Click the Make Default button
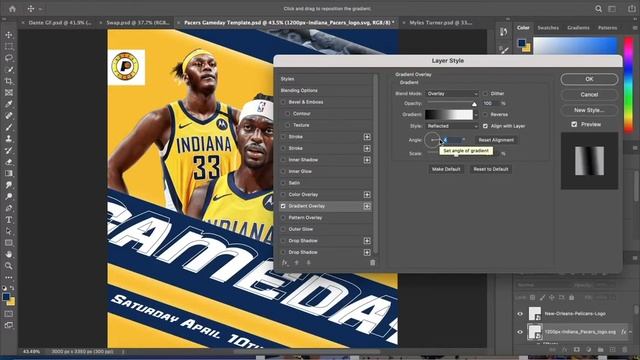The height and width of the screenshot is (360, 640). coord(446,169)
